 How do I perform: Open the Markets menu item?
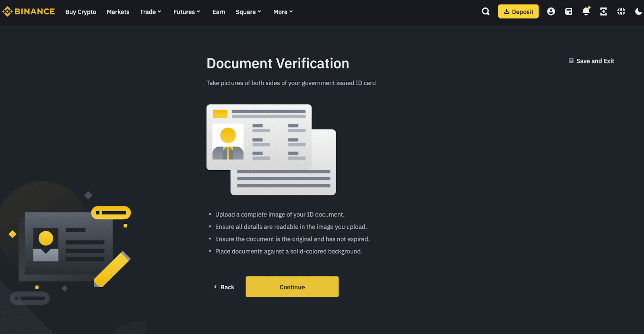[x=118, y=12]
